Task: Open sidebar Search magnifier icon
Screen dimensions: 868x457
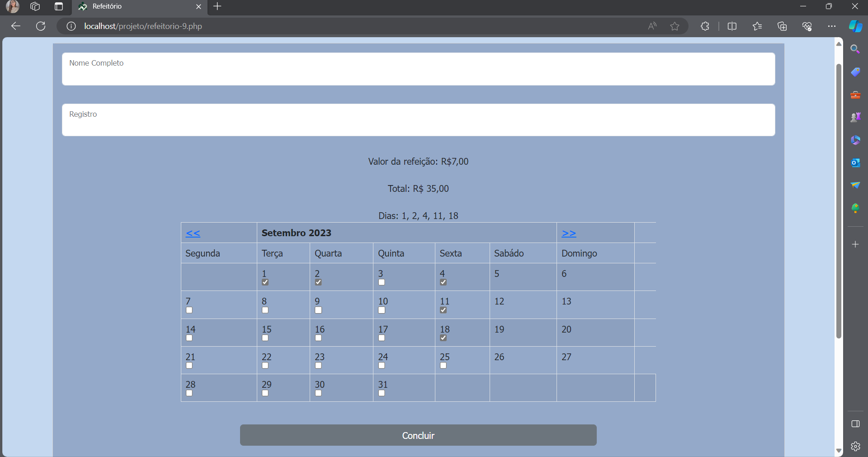Action: tap(855, 49)
